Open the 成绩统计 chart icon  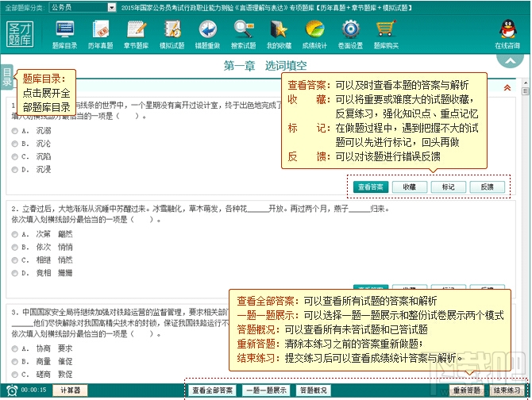pos(314,34)
